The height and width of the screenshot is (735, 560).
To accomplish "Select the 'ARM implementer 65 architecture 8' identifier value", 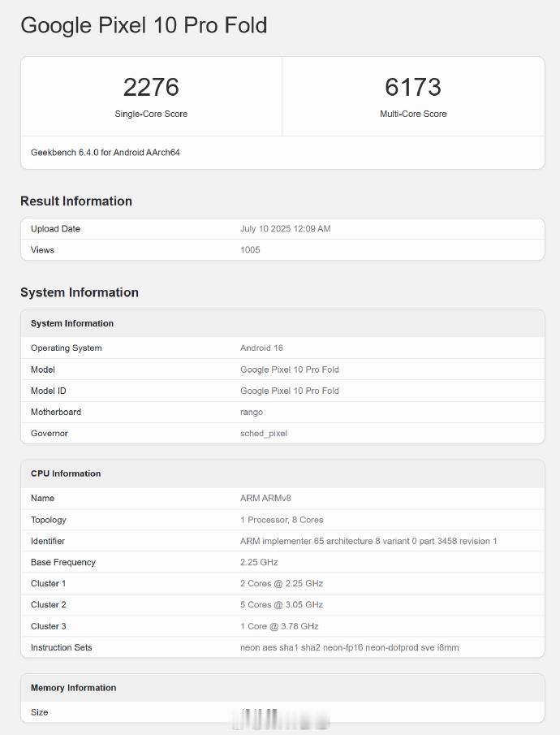I will [368, 541].
